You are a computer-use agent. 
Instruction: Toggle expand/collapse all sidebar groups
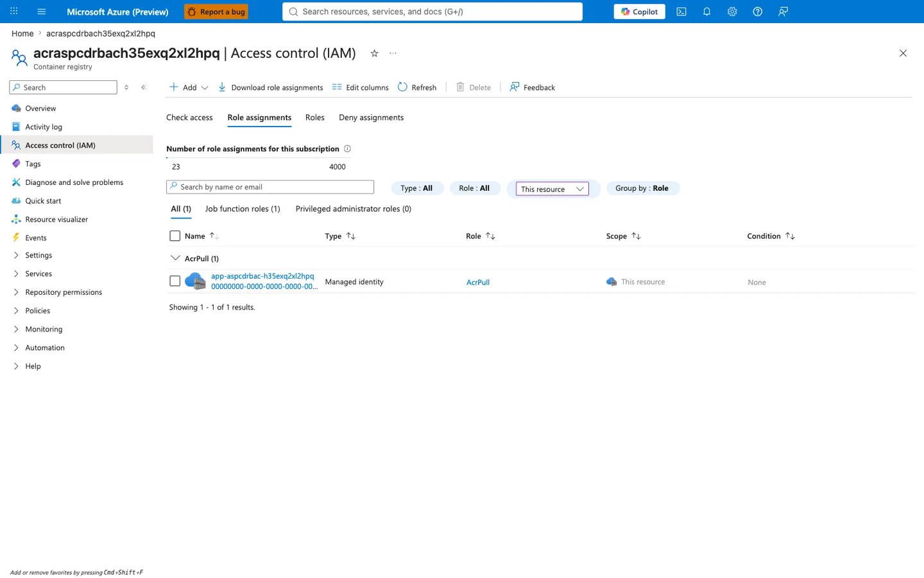click(126, 87)
